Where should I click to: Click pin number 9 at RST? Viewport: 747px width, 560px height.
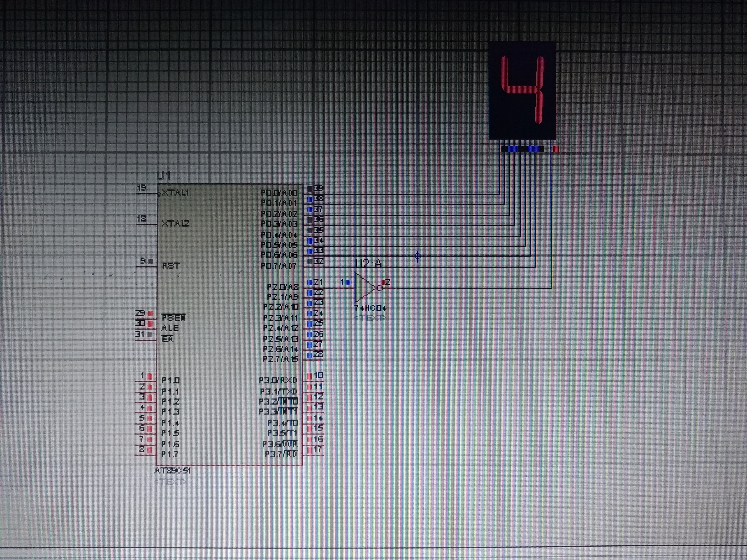pos(143,261)
